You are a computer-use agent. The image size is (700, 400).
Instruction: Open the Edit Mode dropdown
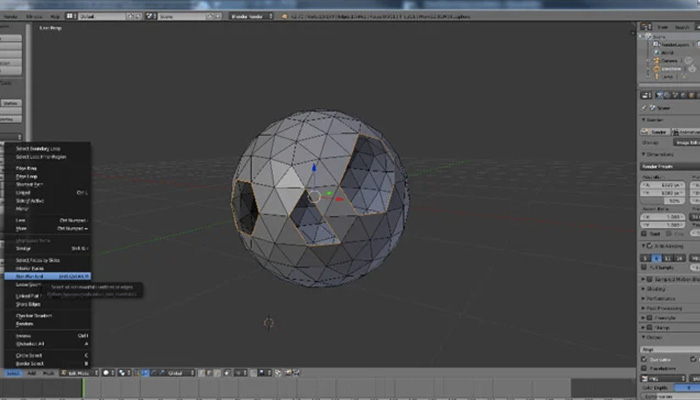(79, 373)
